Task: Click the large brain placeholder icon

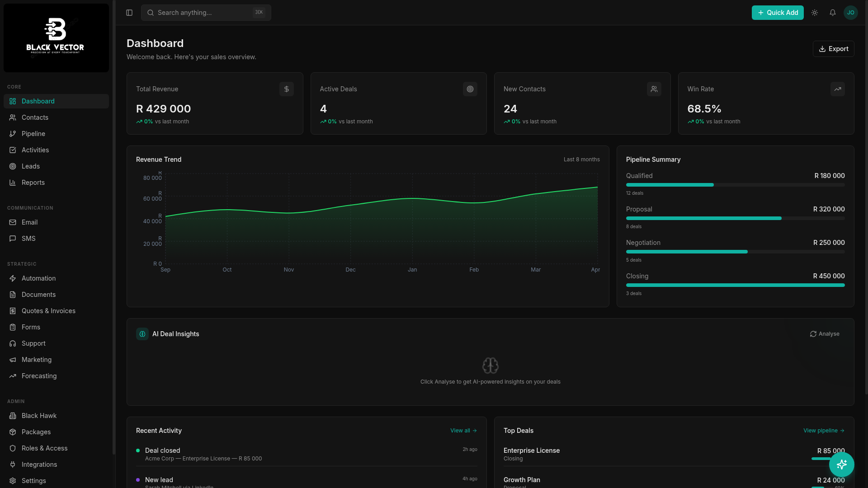Action: click(x=491, y=366)
